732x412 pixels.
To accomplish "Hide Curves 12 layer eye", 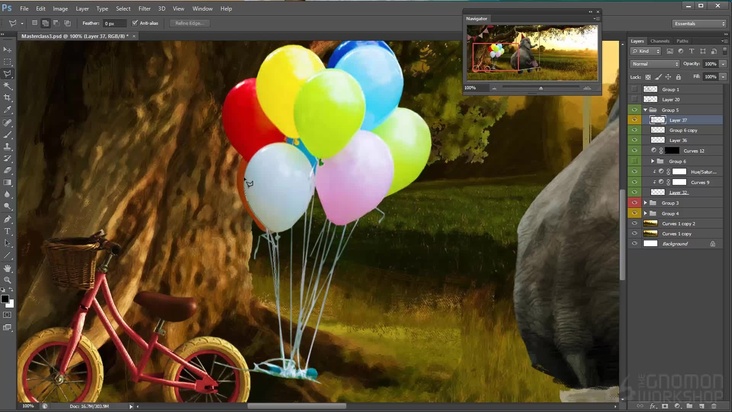I will [634, 151].
